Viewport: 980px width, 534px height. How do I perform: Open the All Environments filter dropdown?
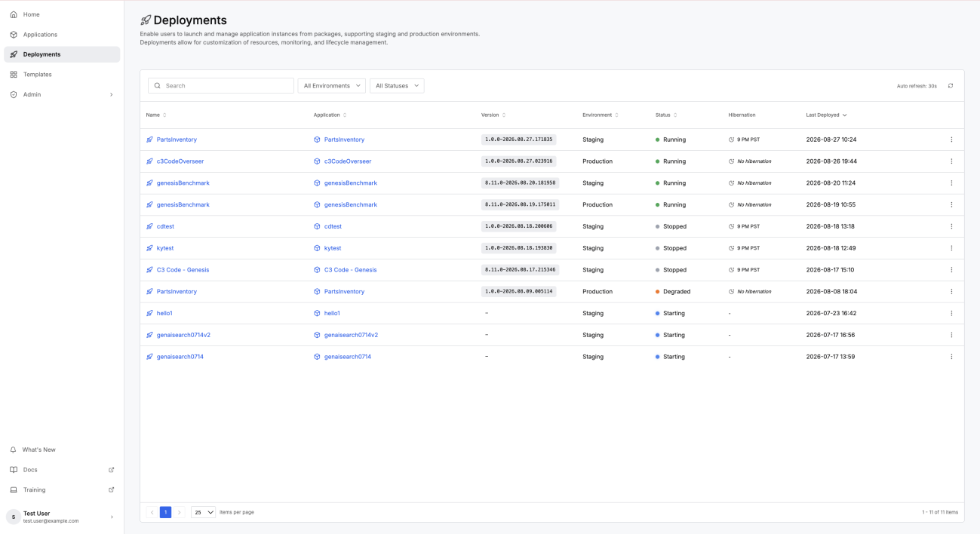point(332,86)
